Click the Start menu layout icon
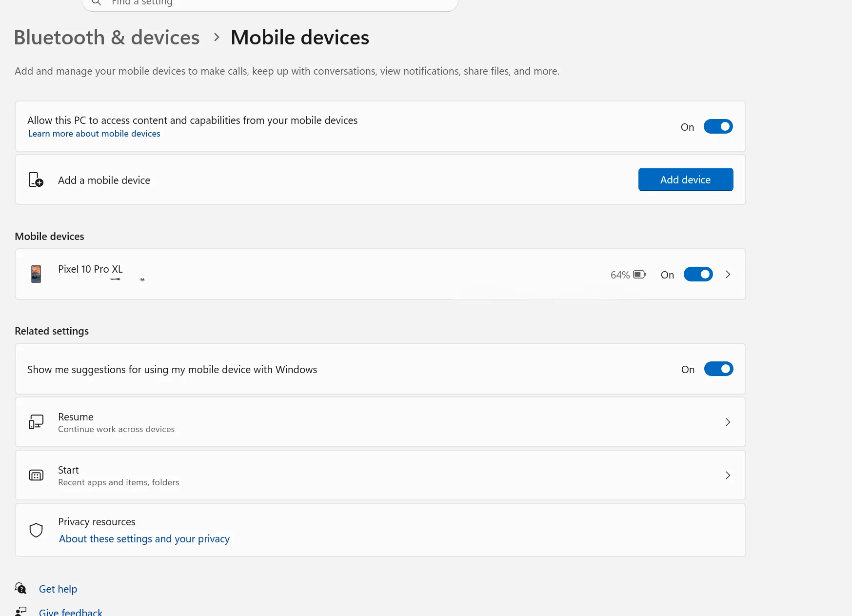 coord(36,475)
